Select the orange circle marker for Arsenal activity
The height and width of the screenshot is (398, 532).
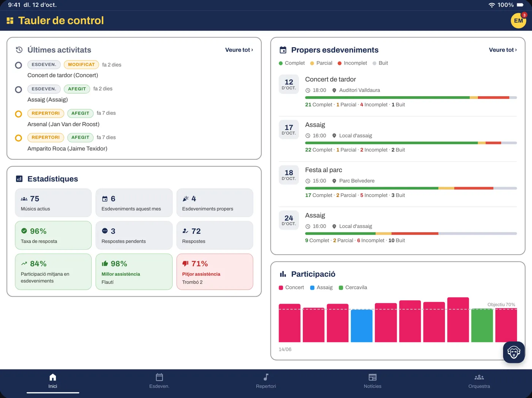coord(18,114)
